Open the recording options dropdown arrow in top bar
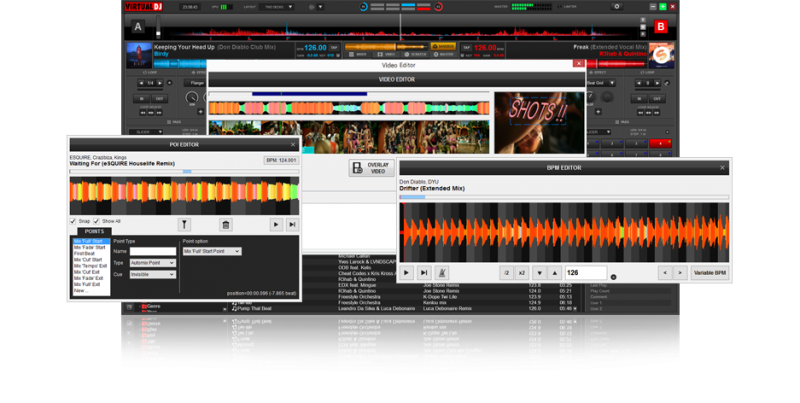800x403 pixels. [320, 7]
